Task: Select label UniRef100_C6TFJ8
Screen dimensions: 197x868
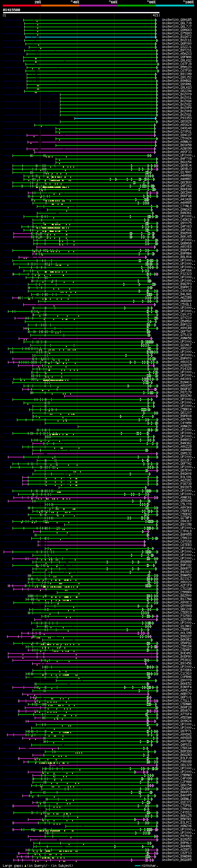Action: pos(177,64)
